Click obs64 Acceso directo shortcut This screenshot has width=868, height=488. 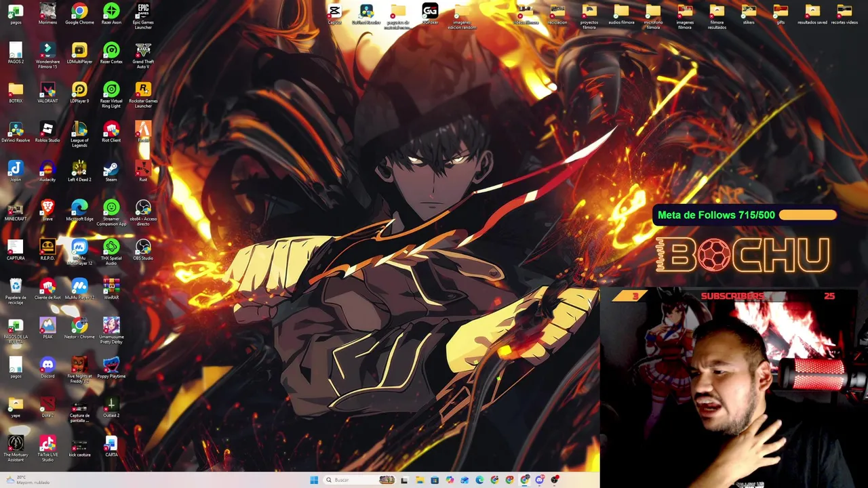pos(143,213)
